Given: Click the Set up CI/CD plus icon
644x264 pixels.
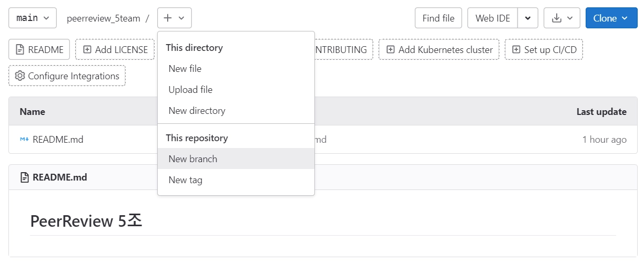Looking at the screenshot, I should (x=516, y=50).
